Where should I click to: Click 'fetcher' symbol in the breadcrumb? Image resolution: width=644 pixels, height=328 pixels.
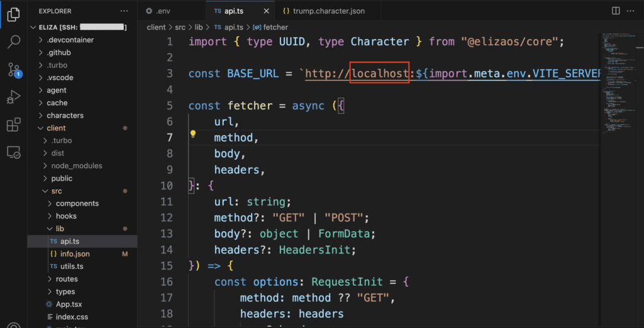point(275,27)
